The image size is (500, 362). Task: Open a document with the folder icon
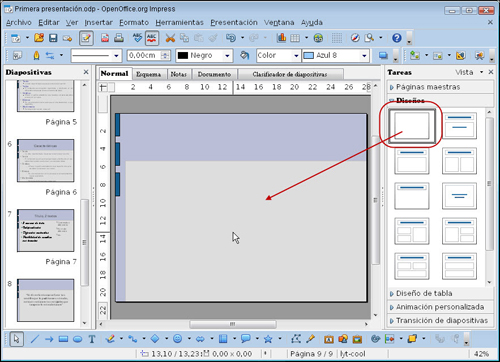click(39, 38)
